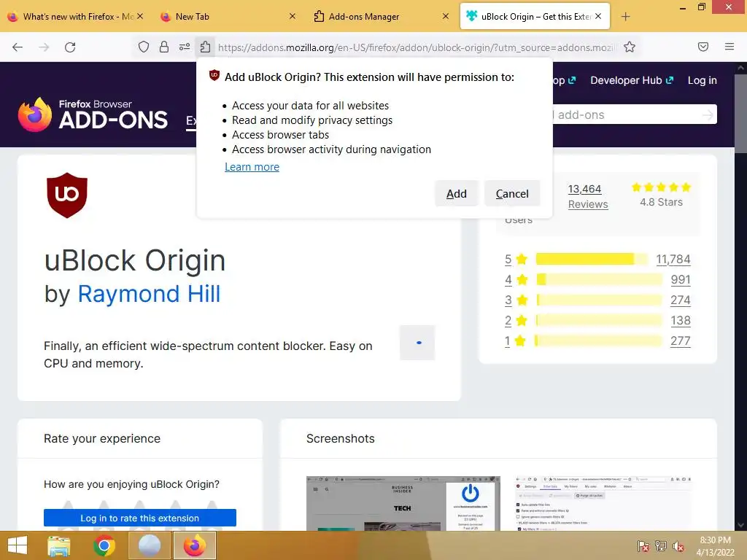747x560 pixels.
Task: Click the 4-star rating bar
Action: 599,279
